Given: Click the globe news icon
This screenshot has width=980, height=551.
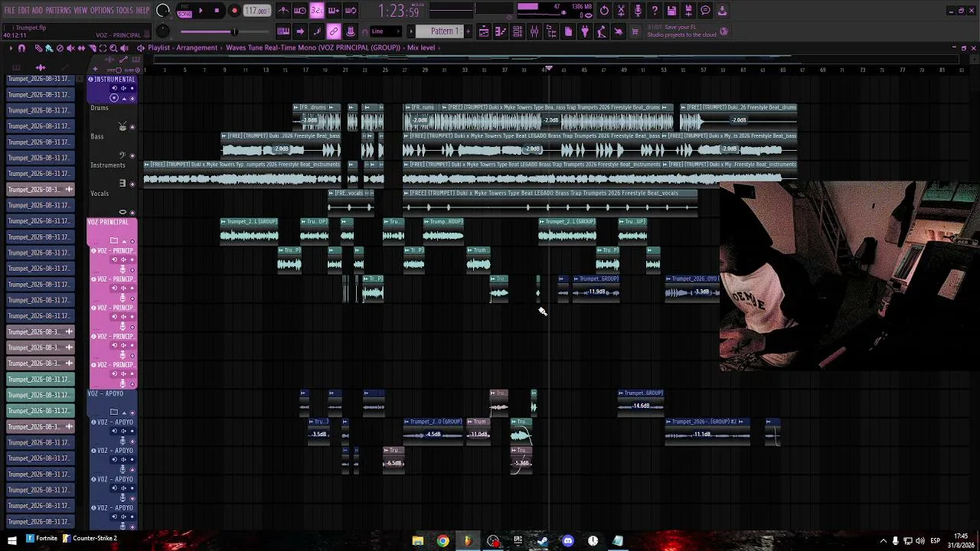Looking at the screenshot, I should 724,31.
